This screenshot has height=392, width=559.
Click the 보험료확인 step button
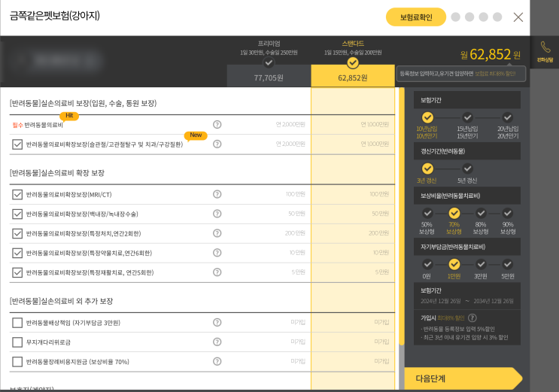coord(416,17)
